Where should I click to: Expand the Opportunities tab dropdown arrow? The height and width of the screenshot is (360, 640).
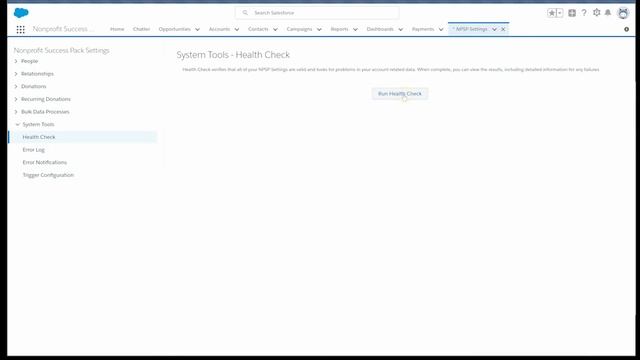pyautogui.click(x=198, y=29)
